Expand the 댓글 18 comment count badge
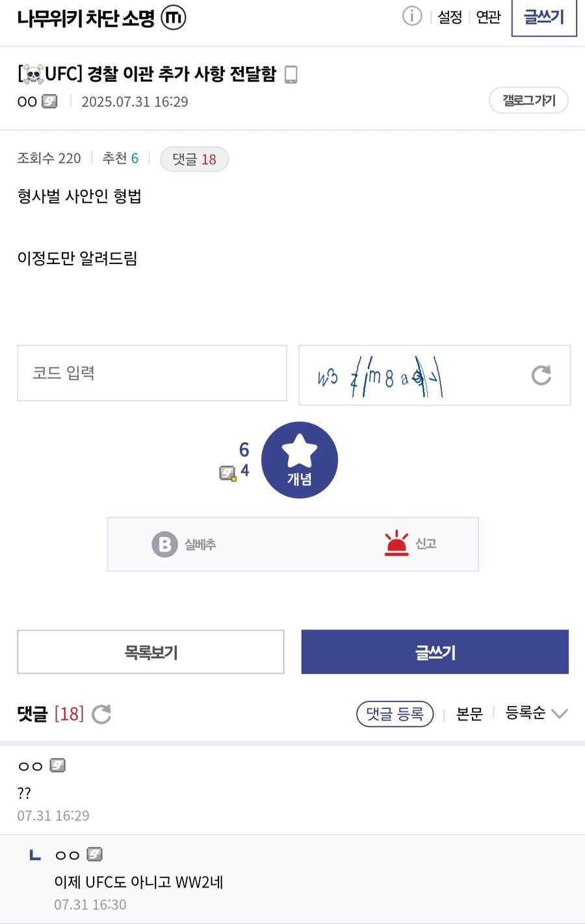The height and width of the screenshot is (924, 585). [x=194, y=159]
